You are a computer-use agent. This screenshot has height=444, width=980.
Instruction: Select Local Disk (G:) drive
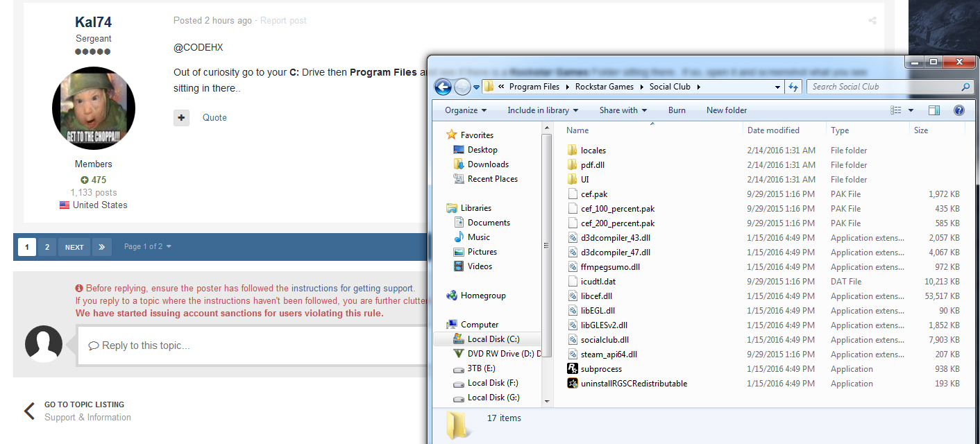(493, 398)
